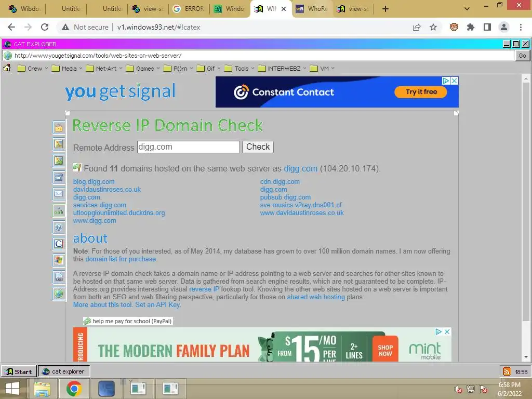This screenshot has height=399, width=532.
Task: Go back in Chrome
Action: [x=11, y=27]
